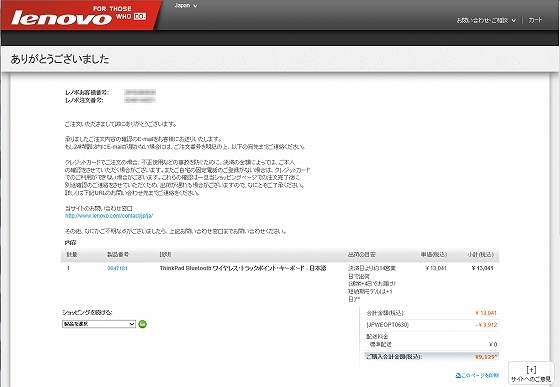The width and height of the screenshot is (560, 387).
Task: Click the レノボお客様番号 label
Action: click(x=87, y=92)
